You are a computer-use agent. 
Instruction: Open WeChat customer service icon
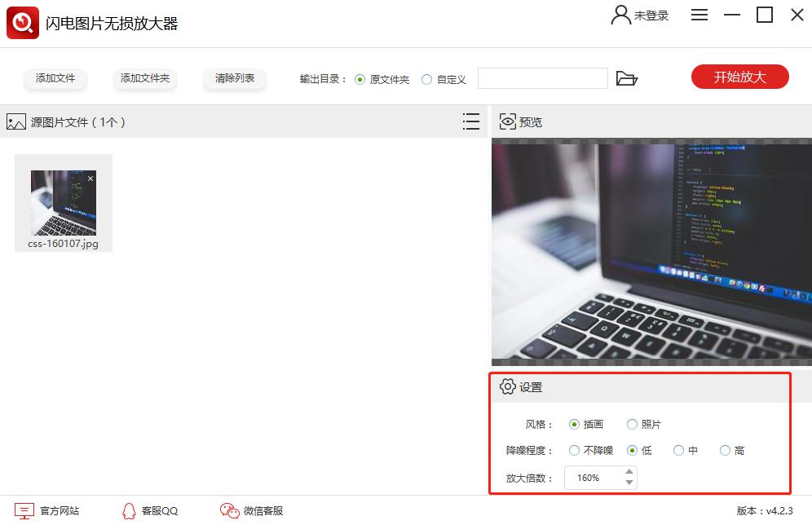pyautogui.click(x=229, y=510)
